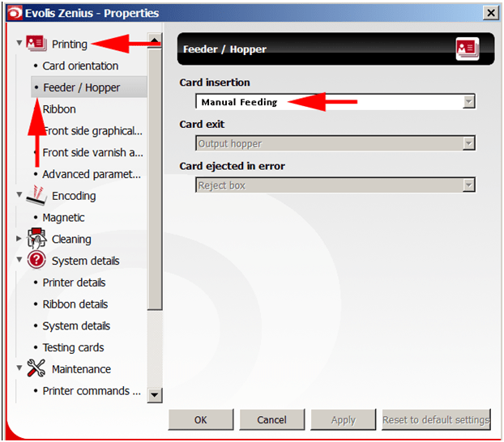Viewport: 504px width, 442px height.
Task: Click the Maintenance wrench tools icon
Action: (36, 368)
